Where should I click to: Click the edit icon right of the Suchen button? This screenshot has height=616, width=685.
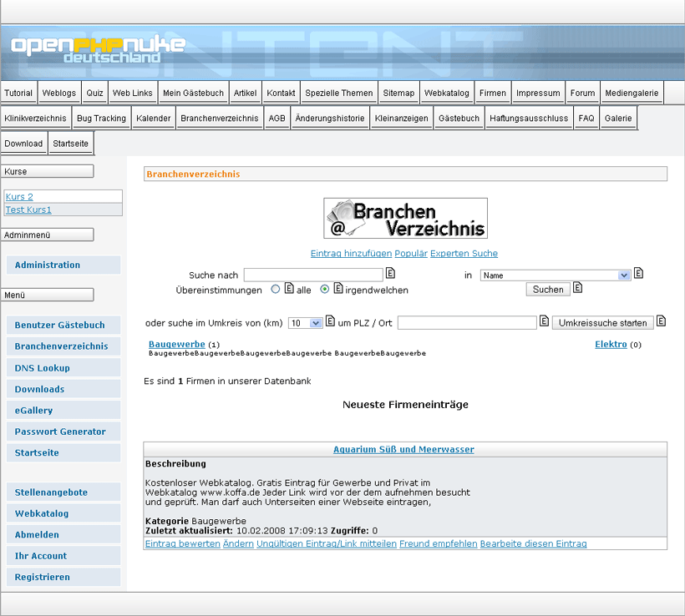[x=578, y=289]
